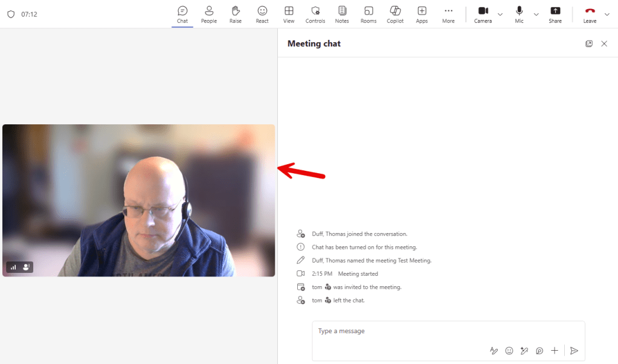The image size is (618, 364).
Task: Open the People participants panel
Action: pos(208,14)
